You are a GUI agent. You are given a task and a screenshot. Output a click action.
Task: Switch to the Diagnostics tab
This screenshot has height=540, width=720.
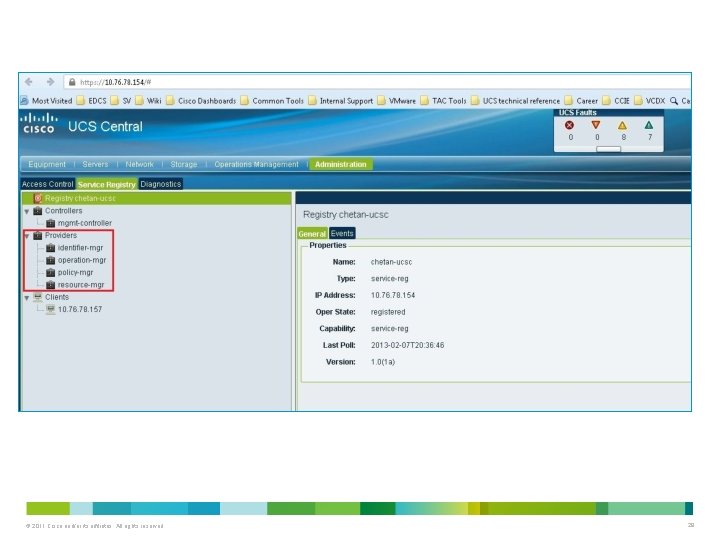click(161, 184)
